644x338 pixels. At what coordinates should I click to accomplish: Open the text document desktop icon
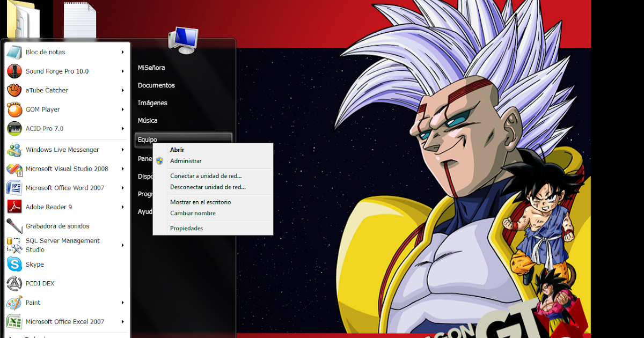pos(80,20)
